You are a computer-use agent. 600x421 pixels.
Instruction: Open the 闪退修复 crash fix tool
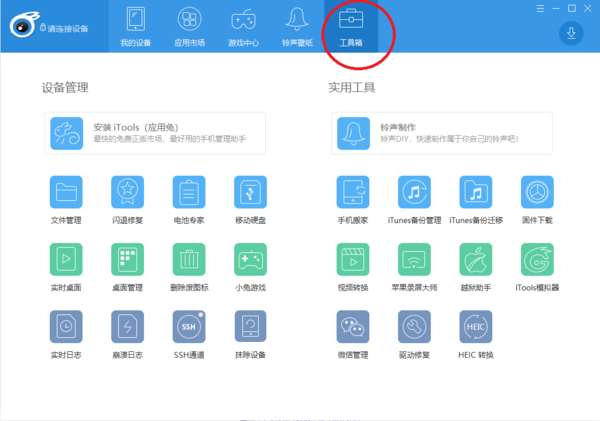coord(127,192)
